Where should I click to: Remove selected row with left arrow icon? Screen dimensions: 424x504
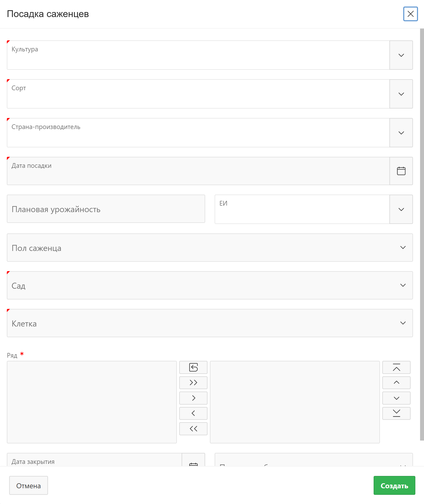pyautogui.click(x=193, y=413)
